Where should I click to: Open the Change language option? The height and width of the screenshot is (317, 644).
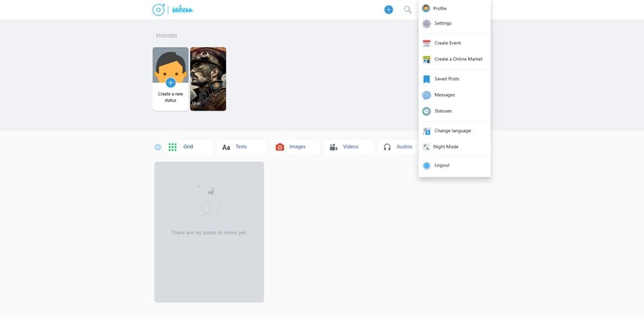coord(452,131)
